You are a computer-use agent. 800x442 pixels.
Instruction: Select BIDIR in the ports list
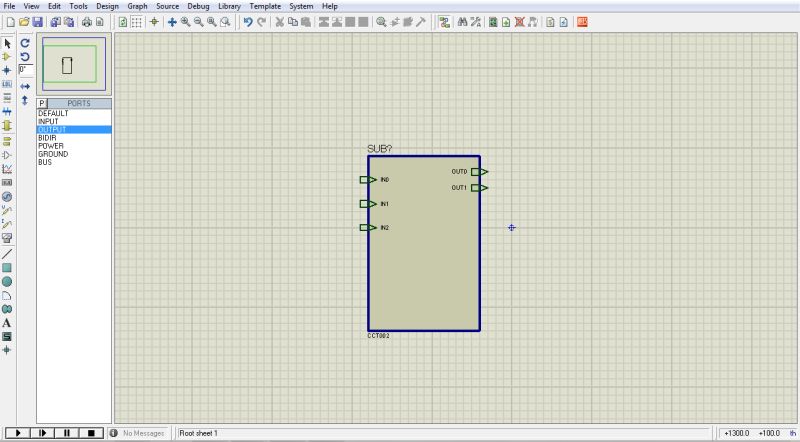tap(74, 138)
